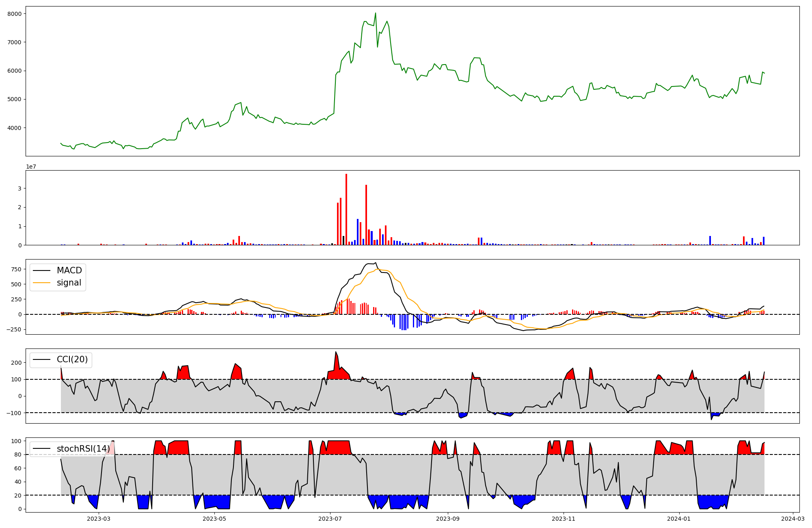Click the 200 tick on CCI axis

(x=16, y=363)
